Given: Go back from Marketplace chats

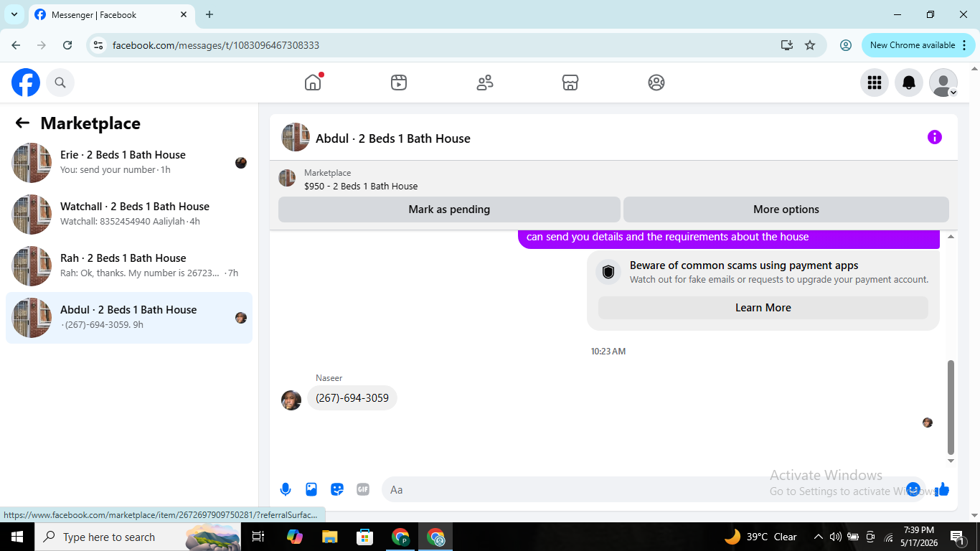Looking at the screenshot, I should coord(22,123).
